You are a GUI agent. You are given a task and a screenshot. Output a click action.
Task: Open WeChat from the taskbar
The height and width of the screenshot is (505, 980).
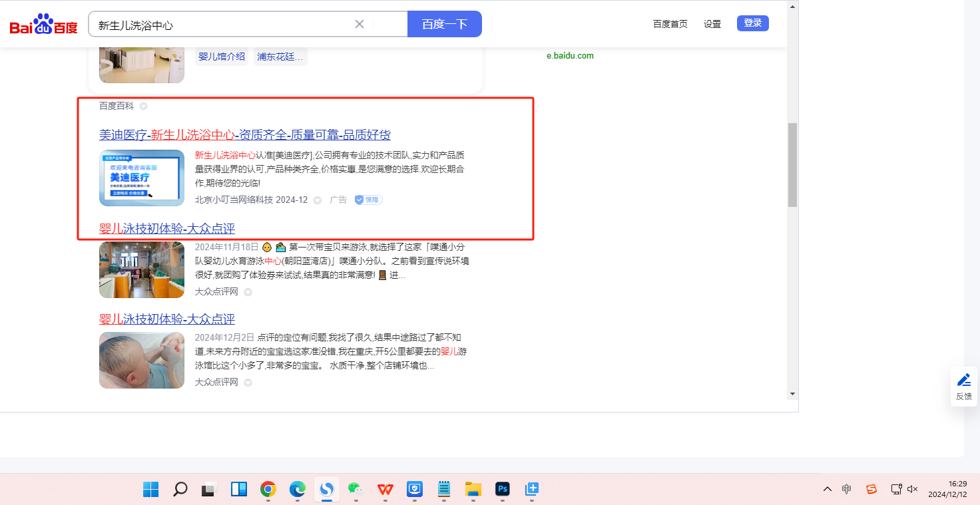pos(356,490)
